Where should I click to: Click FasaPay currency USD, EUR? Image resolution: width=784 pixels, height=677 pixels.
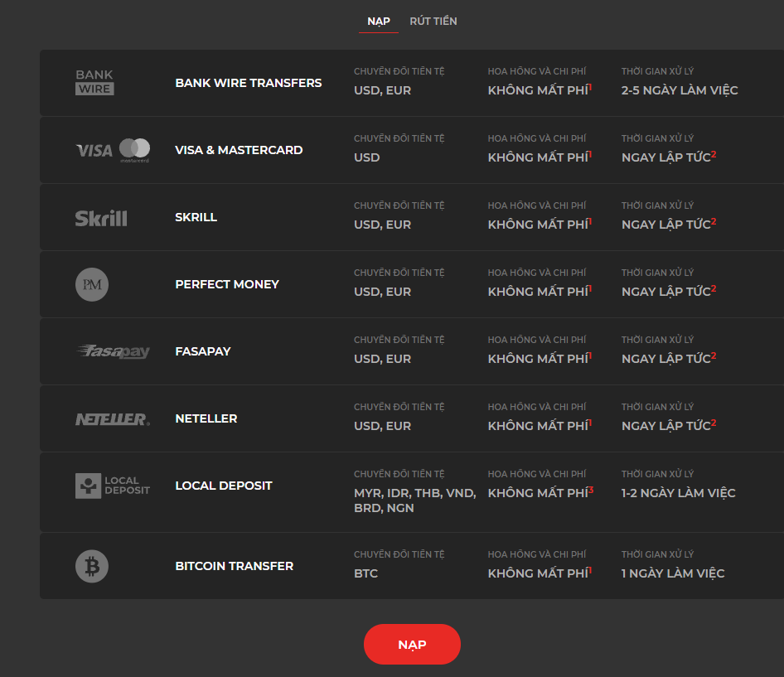[383, 359]
